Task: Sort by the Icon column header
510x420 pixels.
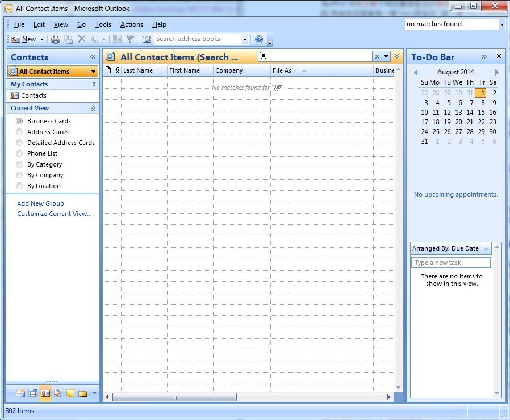Action: (108, 70)
